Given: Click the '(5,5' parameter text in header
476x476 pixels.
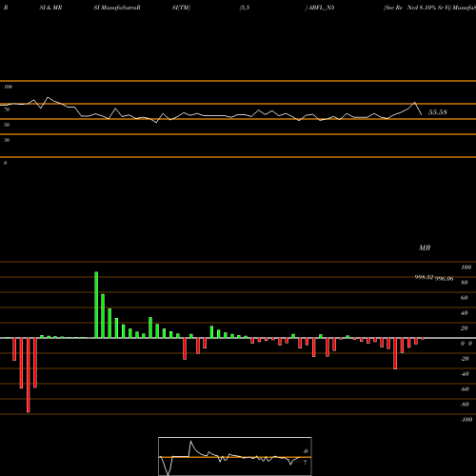Looking at the screenshot, I should point(245,8).
